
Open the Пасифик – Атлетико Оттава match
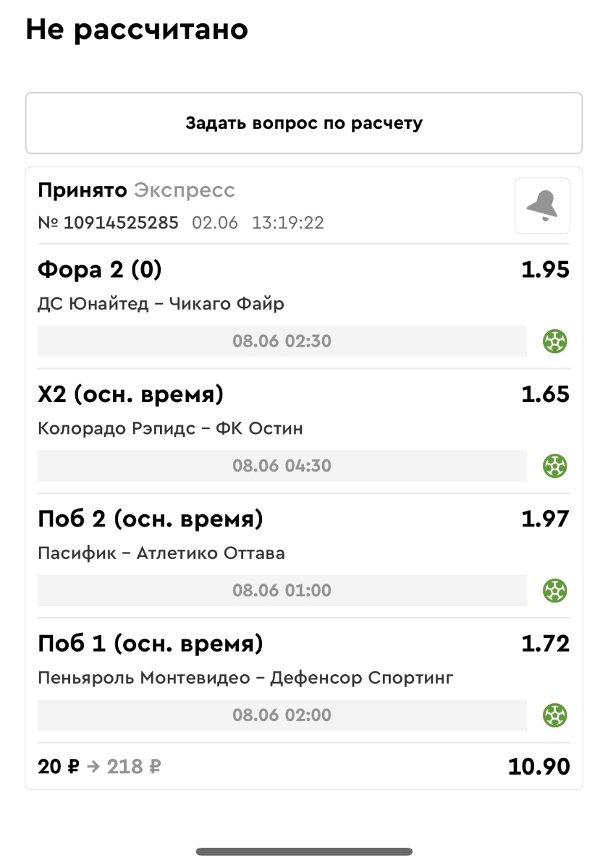(x=161, y=554)
